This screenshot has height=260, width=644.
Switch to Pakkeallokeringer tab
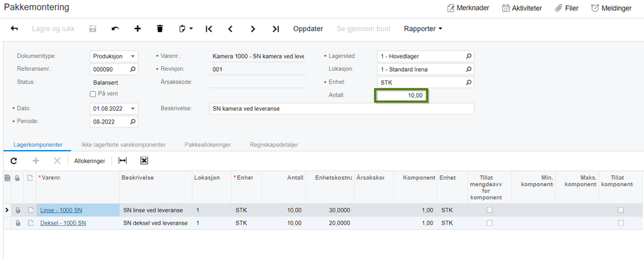click(x=208, y=145)
